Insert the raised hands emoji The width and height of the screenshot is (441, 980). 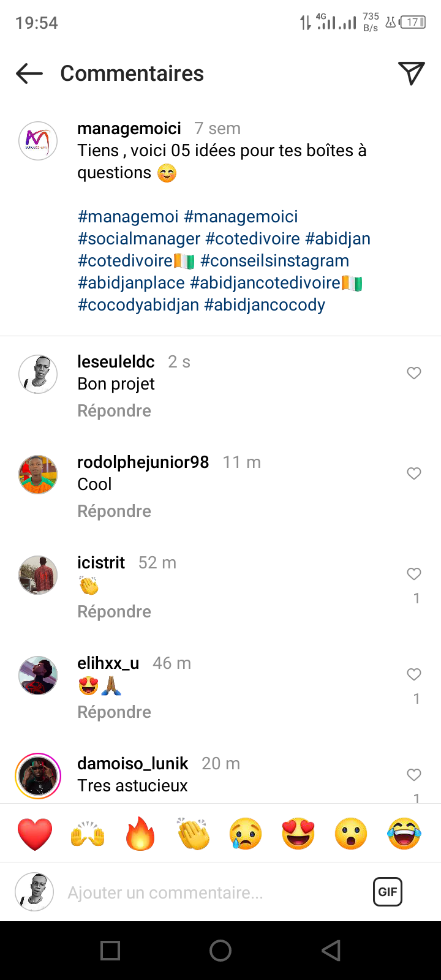pyautogui.click(x=88, y=834)
